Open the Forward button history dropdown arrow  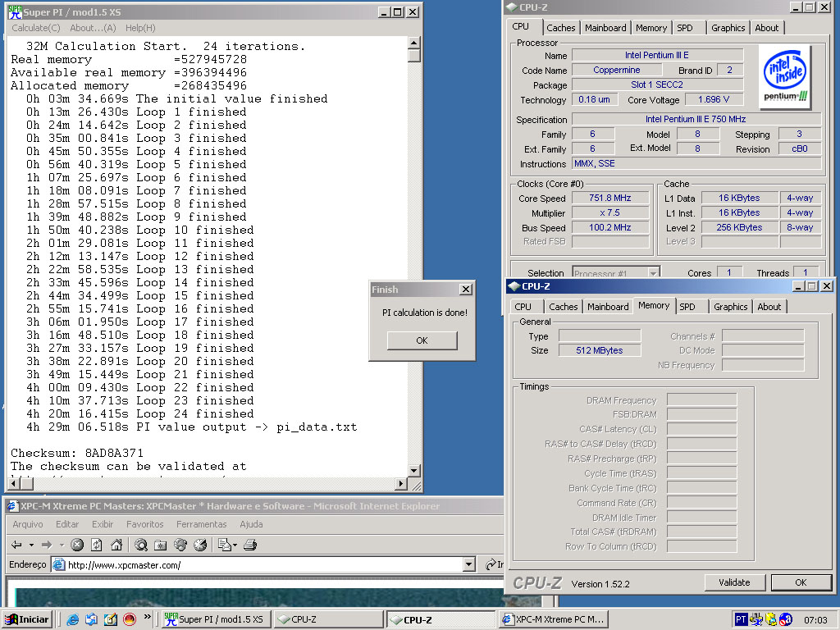pos(62,545)
